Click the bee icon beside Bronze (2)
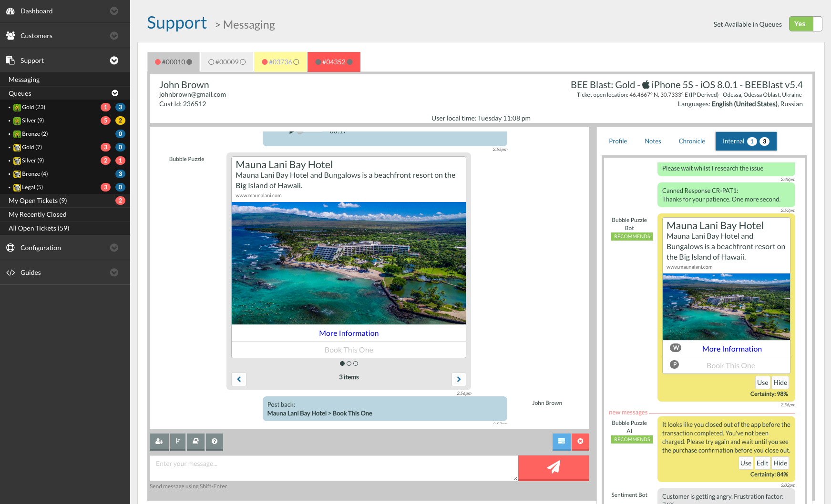This screenshot has height=504, width=831. point(17,134)
